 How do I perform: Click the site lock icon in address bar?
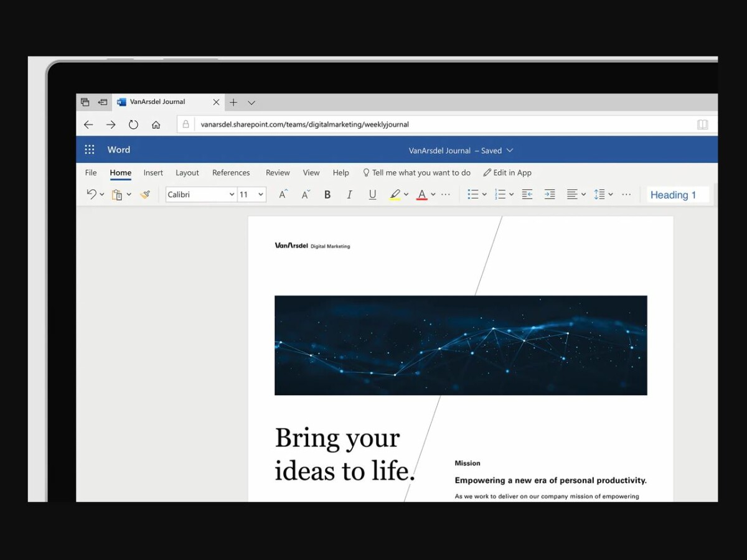186,124
